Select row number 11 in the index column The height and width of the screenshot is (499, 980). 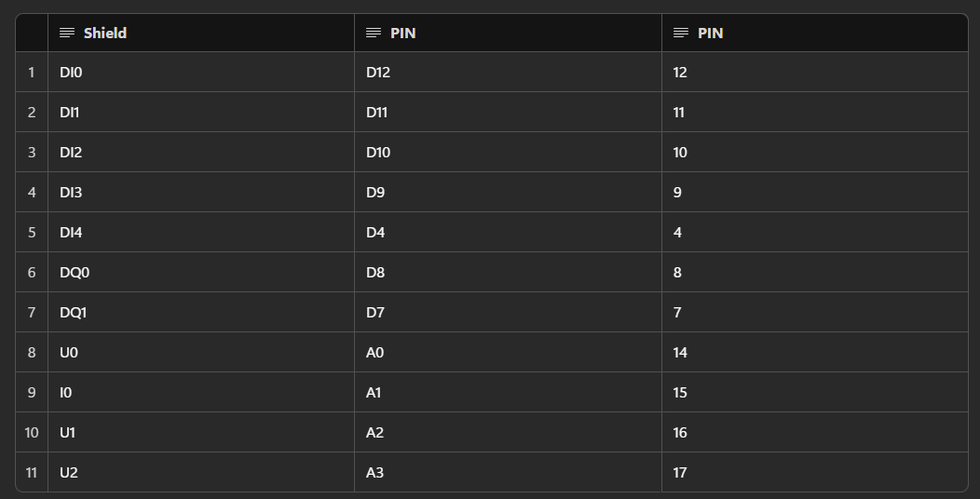(x=32, y=473)
